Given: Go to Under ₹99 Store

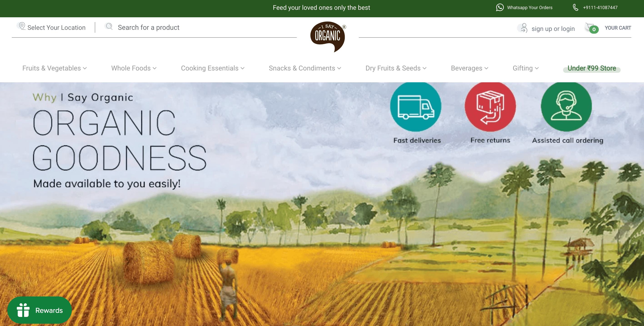Looking at the screenshot, I should click(x=592, y=68).
